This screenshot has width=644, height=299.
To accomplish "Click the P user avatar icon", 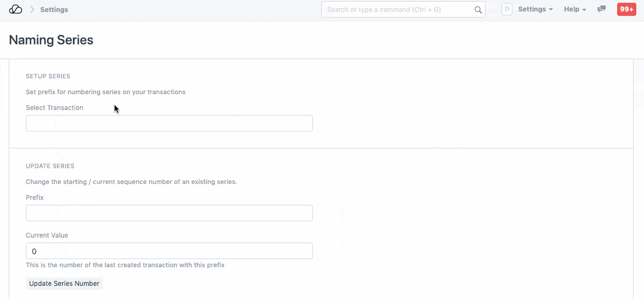I will (x=506, y=10).
